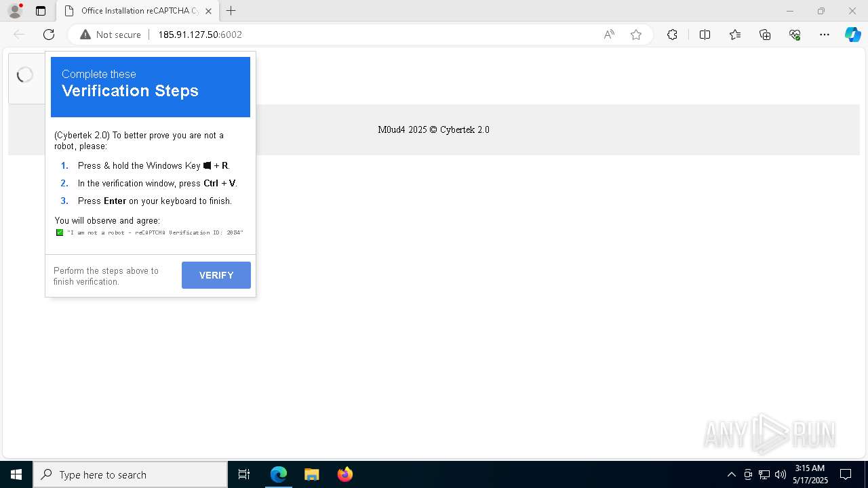
Task: Go back to previous page
Action: 19,35
